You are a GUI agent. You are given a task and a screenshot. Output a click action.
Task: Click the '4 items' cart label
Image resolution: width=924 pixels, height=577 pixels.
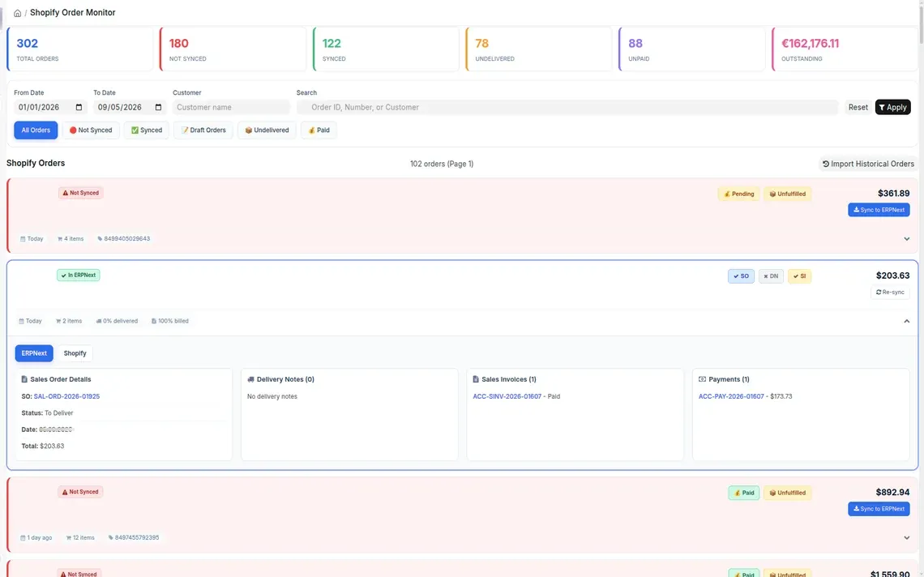click(71, 239)
